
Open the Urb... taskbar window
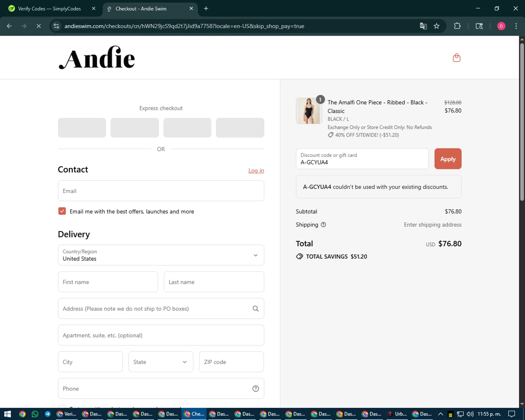point(397,414)
